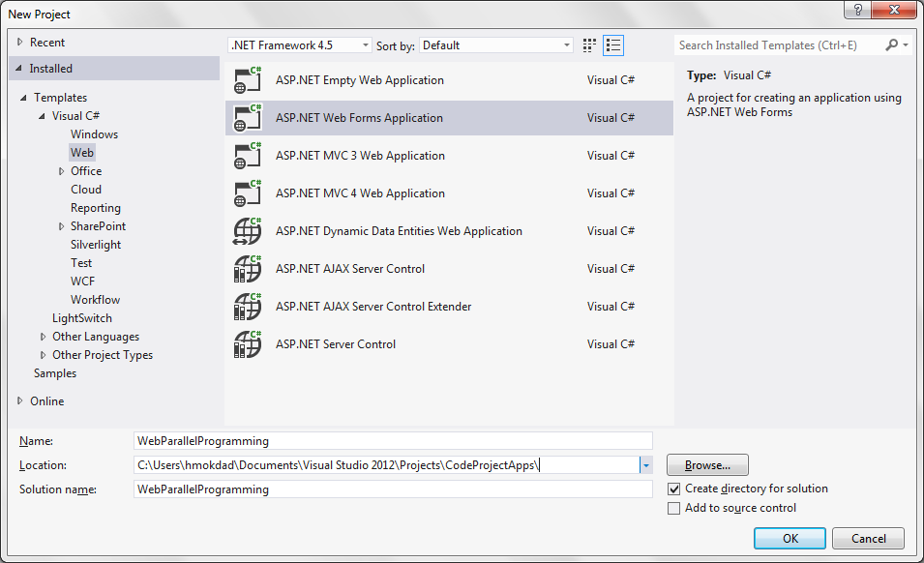Image resolution: width=924 pixels, height=563 pixels.
Task: Open the .NET Framework 4.5 version dropdown
Action: [300, 45]
